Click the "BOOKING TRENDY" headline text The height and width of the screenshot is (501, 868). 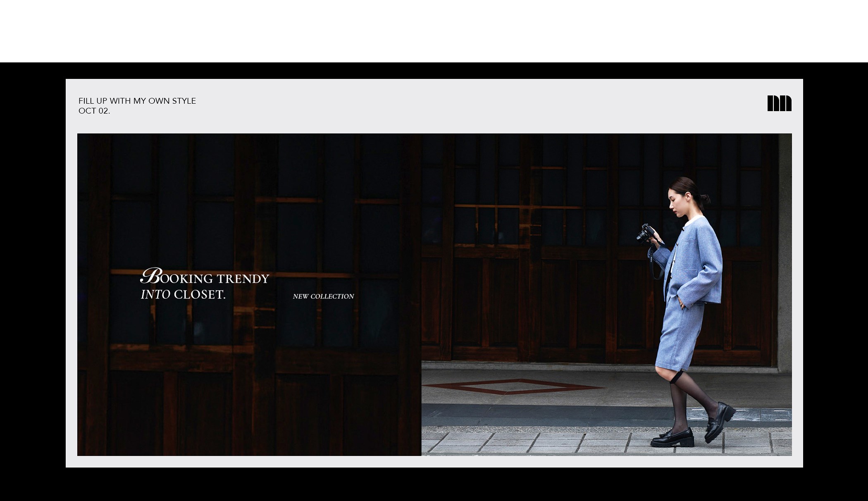[205, 277]
